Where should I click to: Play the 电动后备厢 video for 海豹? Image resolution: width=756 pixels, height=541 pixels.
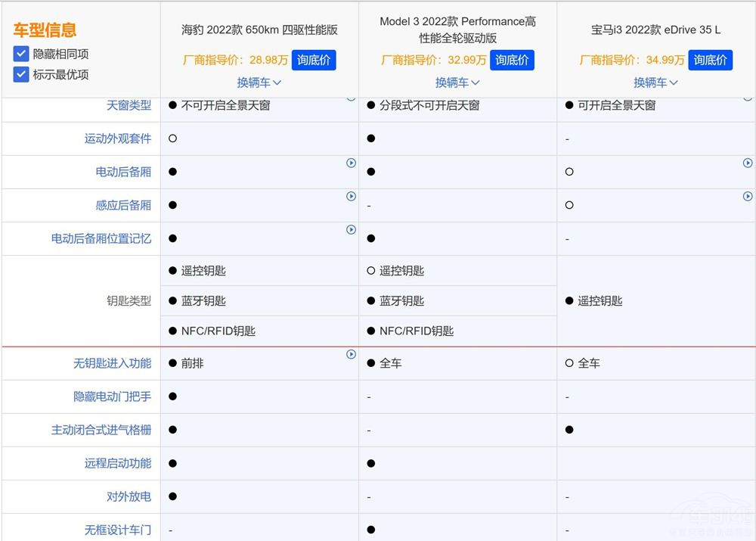click(351, 163)
